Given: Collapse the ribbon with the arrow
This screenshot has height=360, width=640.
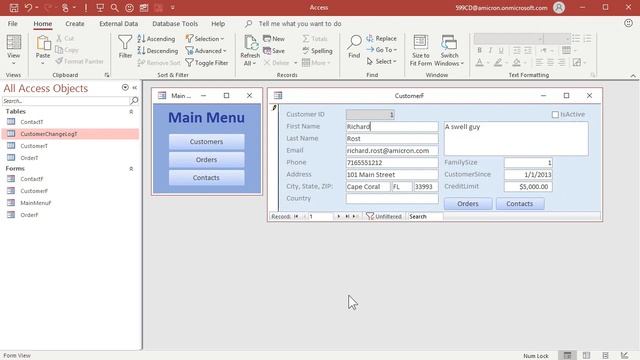Looking at the screenshot, I should (x=633, y=76).
